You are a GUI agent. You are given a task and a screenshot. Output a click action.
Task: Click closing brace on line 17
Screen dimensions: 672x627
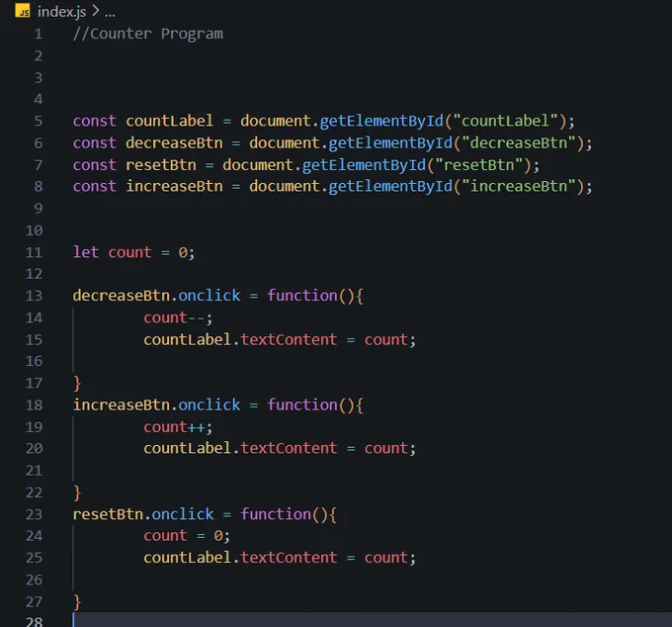pos(77,383)
